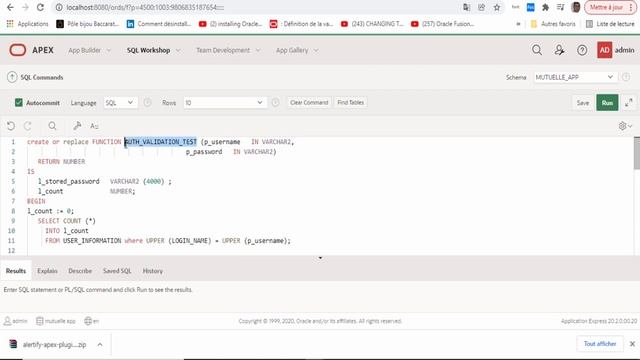Open the Google Translate icon in address bar
This screenshot has width=640, height=360.
pos(467,7)
